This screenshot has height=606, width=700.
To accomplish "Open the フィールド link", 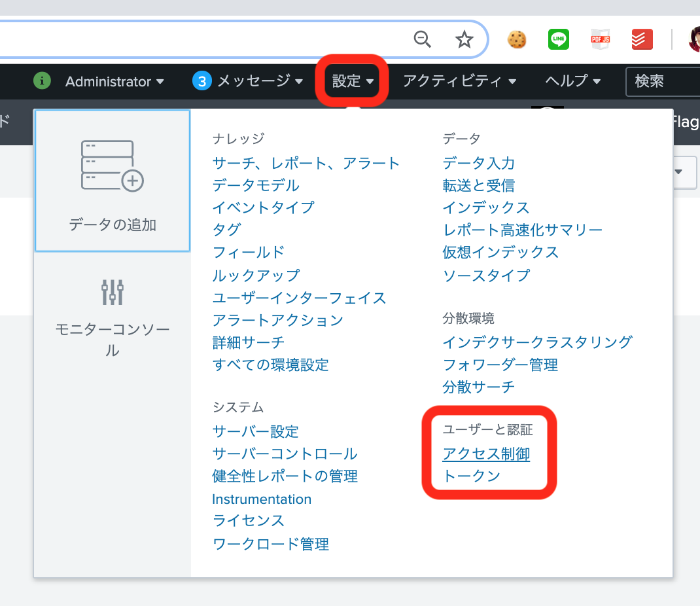I will 248,253.
